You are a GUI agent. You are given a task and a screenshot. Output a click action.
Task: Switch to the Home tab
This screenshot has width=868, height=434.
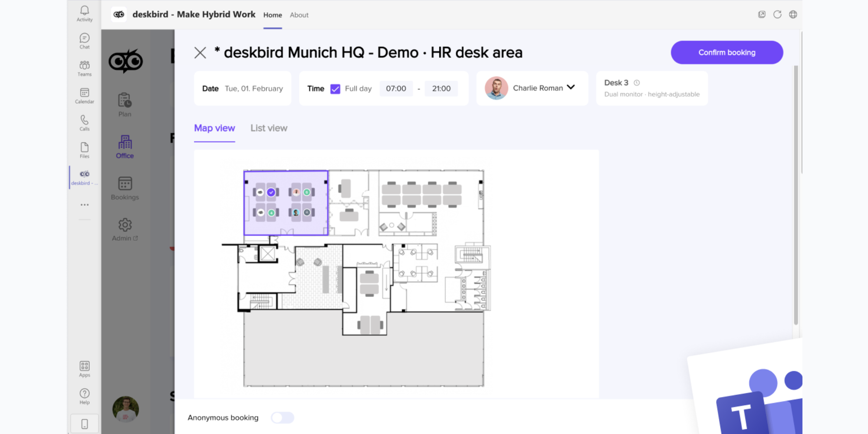click(273, 15)
